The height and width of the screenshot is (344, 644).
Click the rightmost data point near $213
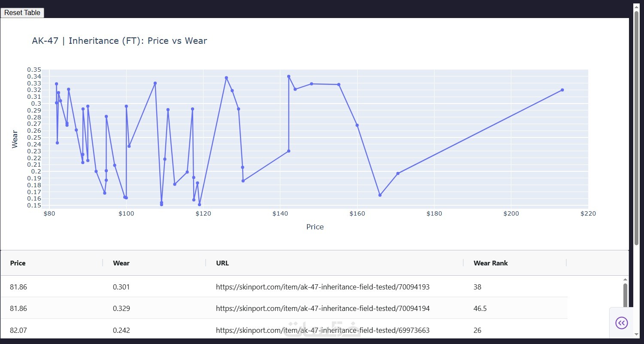562,90
